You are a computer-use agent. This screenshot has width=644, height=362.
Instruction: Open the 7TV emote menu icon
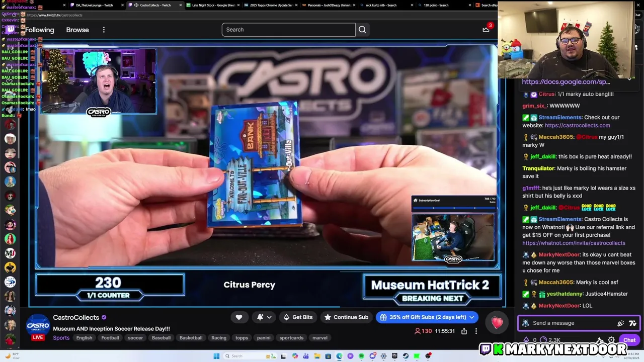point(632,323)
